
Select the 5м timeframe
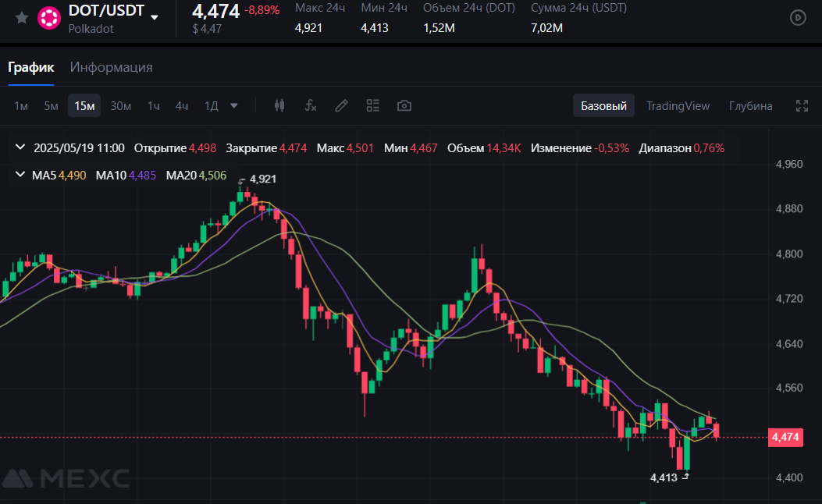[51, 106]
